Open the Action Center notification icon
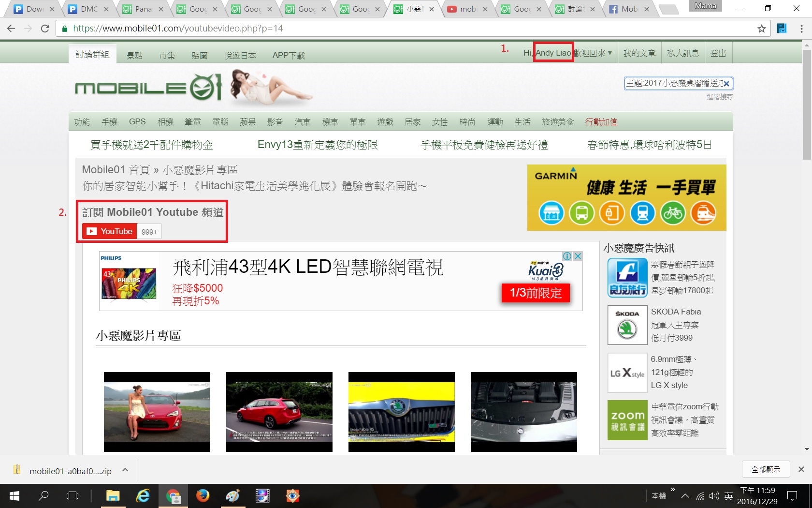Viewport: 812px width, 508px height. [792, 496]
